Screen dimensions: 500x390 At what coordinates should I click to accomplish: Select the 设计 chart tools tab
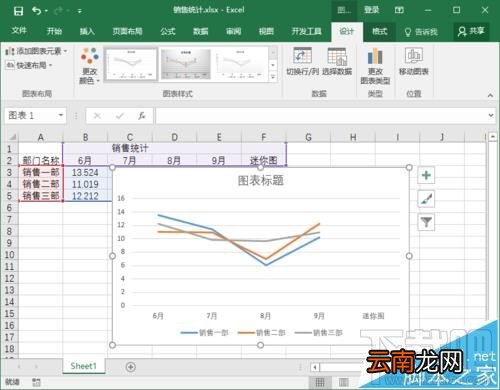point(347,31)
